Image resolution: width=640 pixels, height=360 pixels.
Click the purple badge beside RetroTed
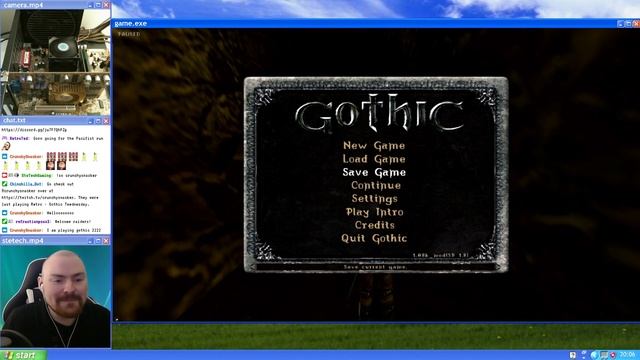[4, 139]
